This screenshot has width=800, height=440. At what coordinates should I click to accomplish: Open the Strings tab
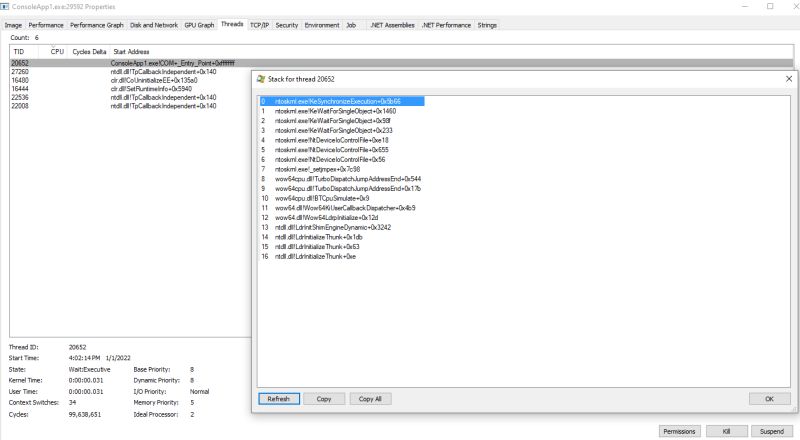(x=487, y=25)
